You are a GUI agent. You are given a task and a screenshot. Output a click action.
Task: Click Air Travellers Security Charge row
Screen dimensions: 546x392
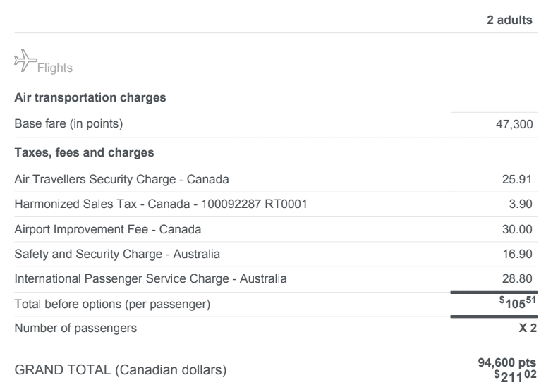click(x=121, y=178)
